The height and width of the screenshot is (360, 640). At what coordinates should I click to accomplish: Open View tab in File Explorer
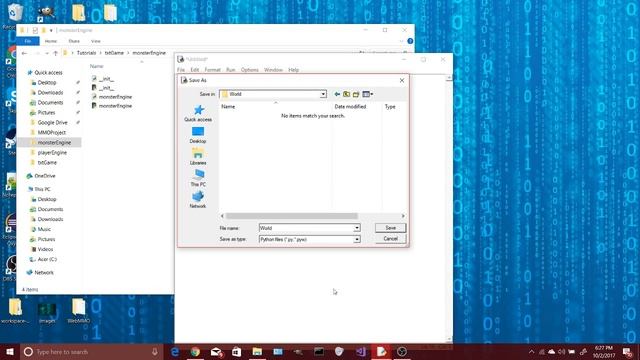[96, 41]
